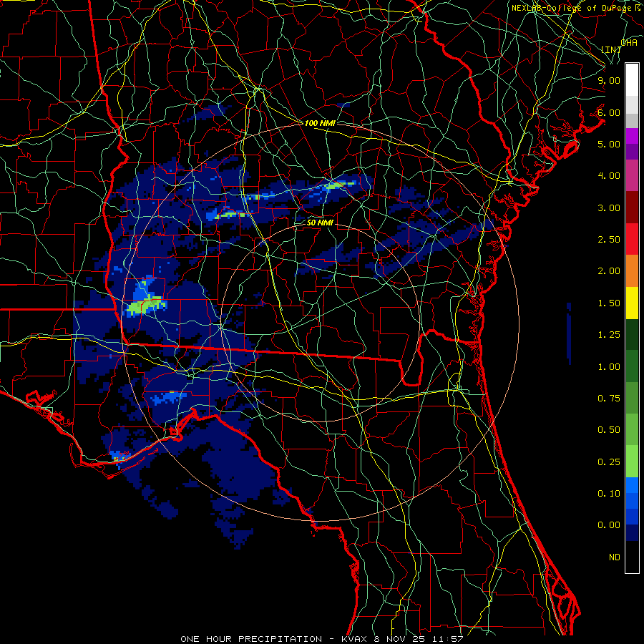Click the medium green swatch beside 0.75
This screenshot has width=644, height=644.
click(632, 398)
